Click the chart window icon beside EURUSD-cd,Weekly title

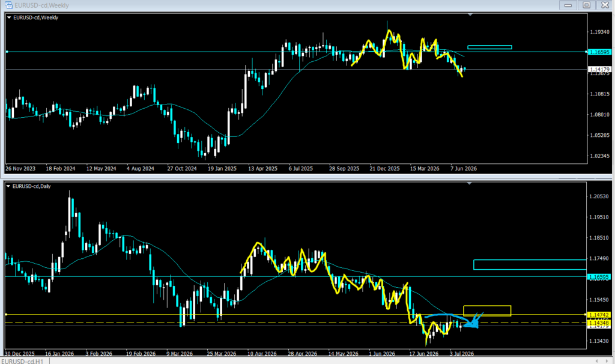pos(8,5)
